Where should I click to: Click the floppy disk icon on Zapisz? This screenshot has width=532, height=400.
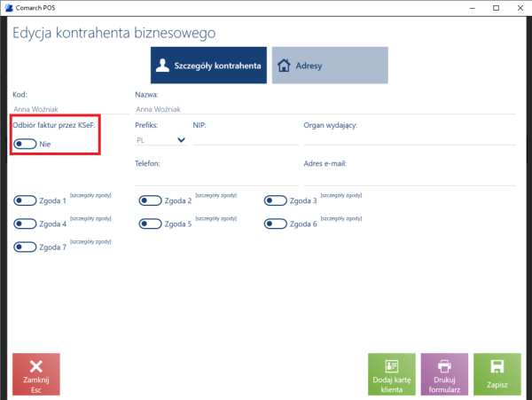497,366
